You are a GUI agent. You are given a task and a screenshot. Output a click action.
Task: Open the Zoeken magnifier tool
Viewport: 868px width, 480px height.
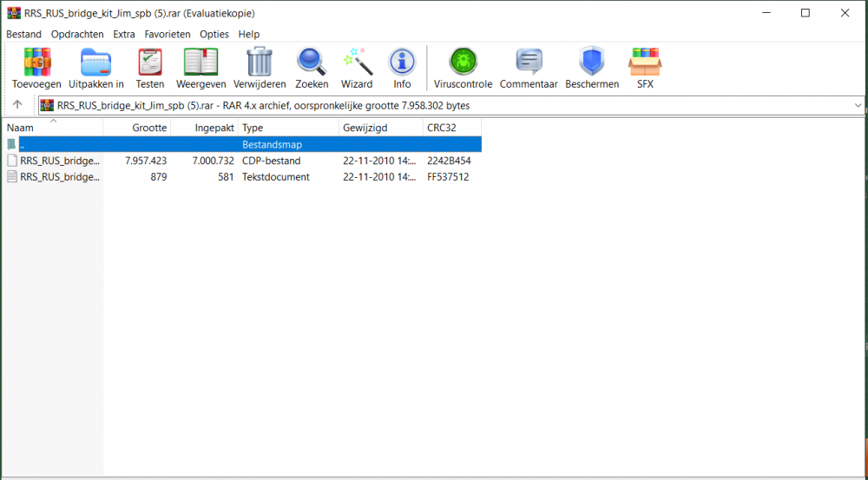(x=312, y=62)
